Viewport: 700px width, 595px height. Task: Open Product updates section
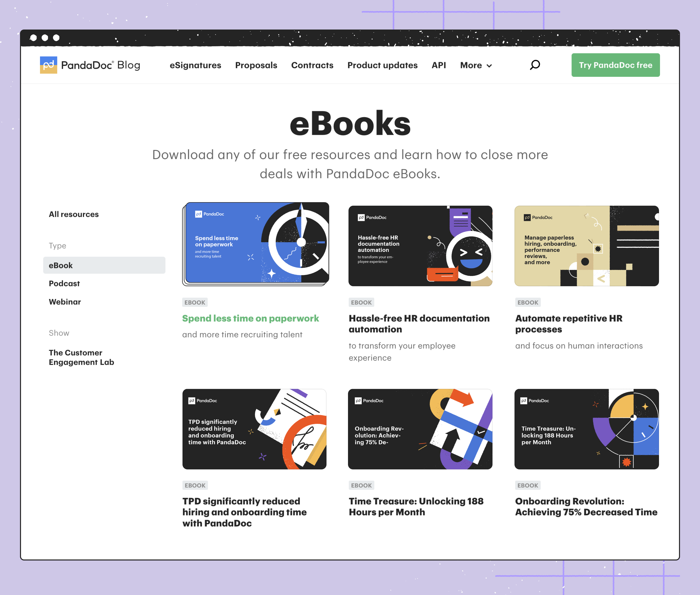pos(382,65)
